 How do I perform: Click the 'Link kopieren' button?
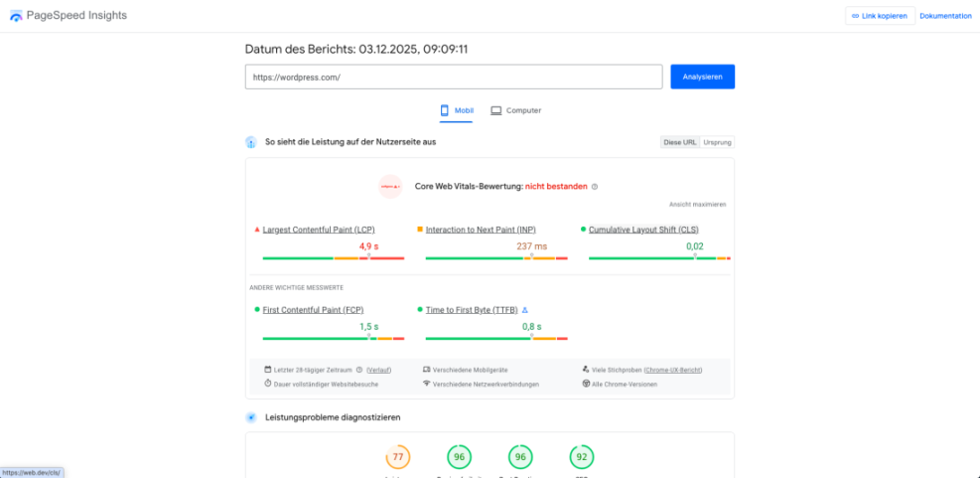pyautogui.click(x=879, y=16)
